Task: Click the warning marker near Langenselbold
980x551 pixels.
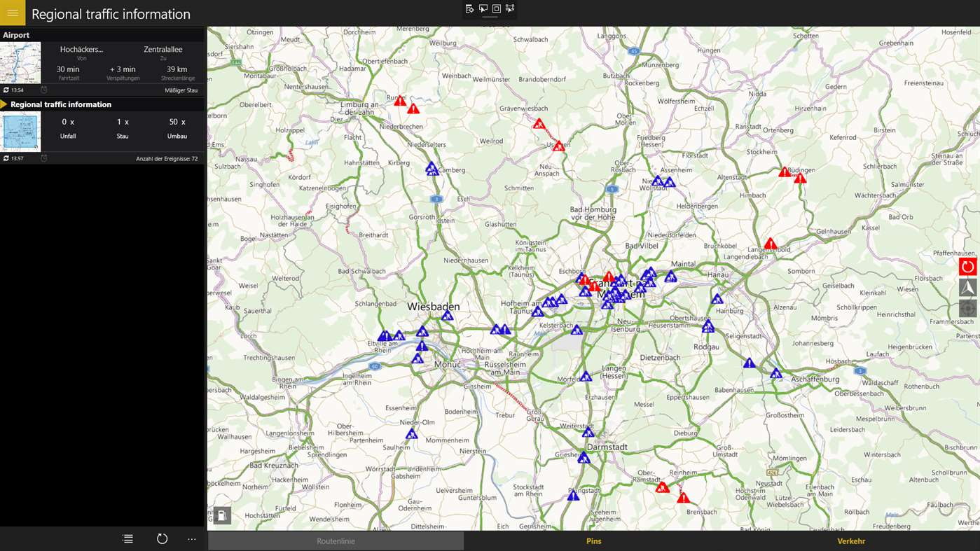Action: tap(771, 244)
